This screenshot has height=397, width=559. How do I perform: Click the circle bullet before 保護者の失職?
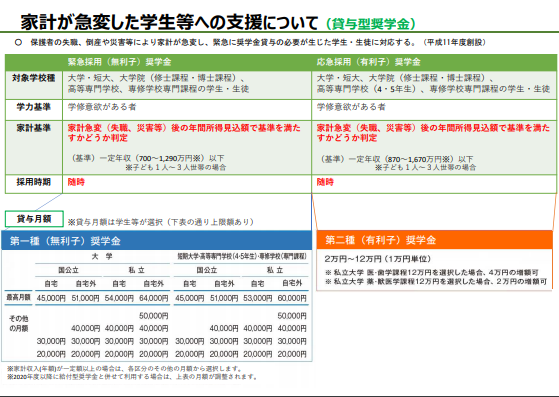coord(18,42)
